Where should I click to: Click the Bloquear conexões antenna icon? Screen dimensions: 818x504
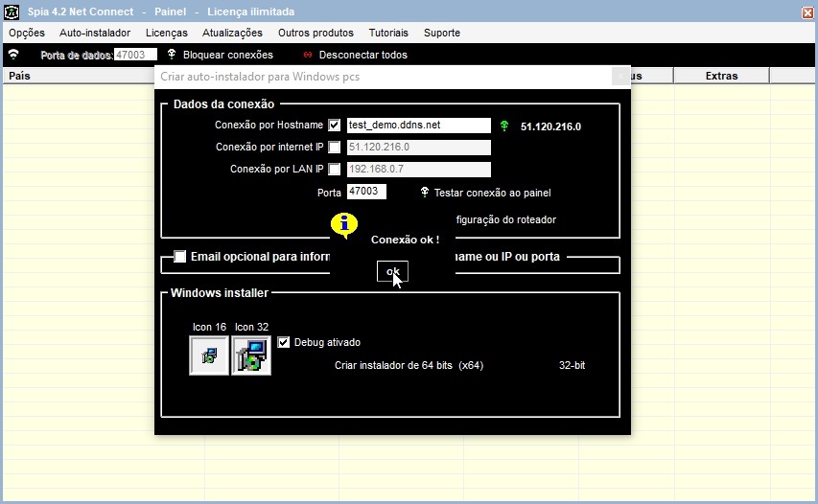click(171, 55)
